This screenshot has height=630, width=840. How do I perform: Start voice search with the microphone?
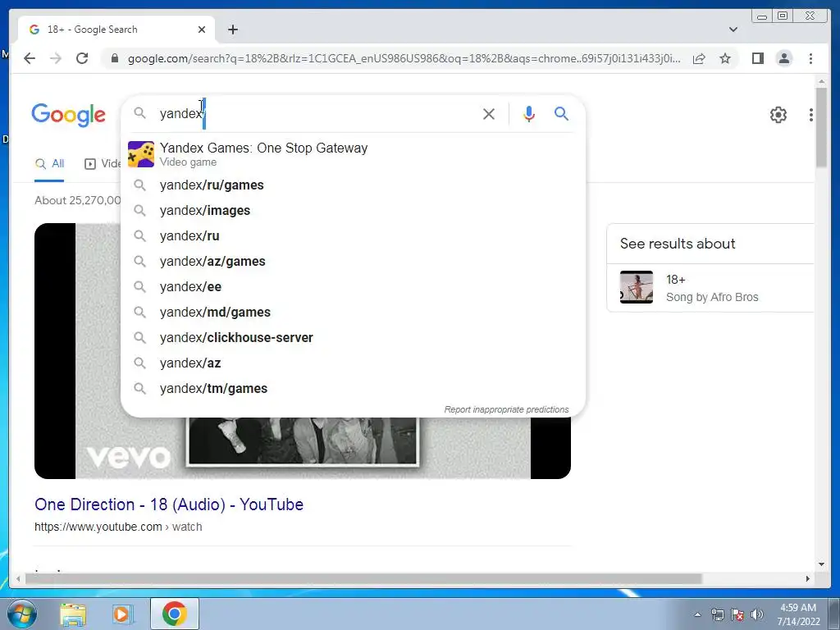pyautogui.click(x=529, y=113)
